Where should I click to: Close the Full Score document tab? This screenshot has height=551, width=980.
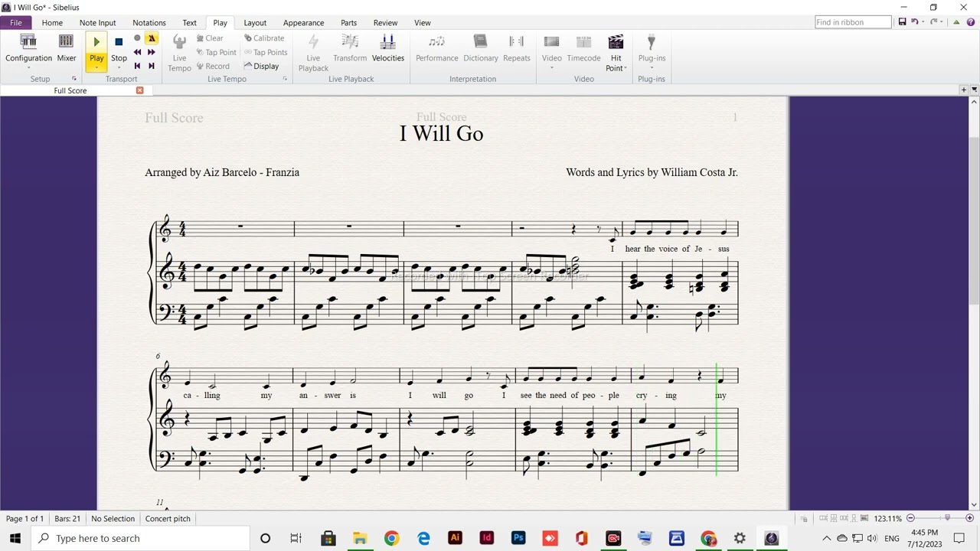[139, 90]
